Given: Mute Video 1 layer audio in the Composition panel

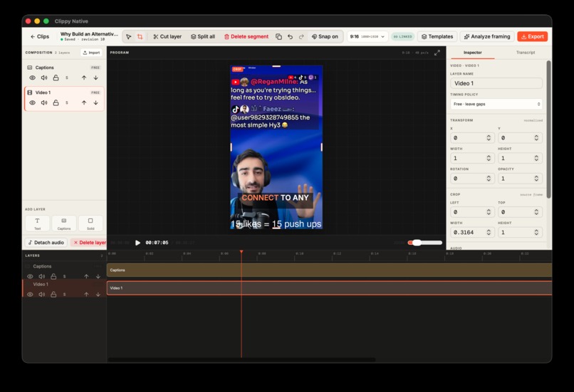Looking at the screenshot, I should coord(44,102).
